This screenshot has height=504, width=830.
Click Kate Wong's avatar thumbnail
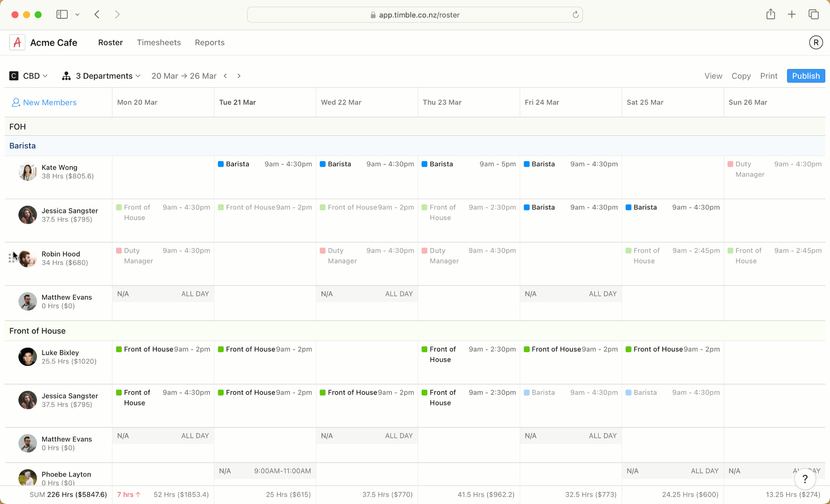pos(28,172)
